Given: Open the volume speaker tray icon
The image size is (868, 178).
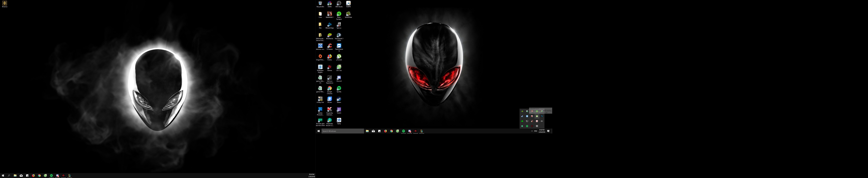Looking at the screenshot, I should tap(542, 121).
